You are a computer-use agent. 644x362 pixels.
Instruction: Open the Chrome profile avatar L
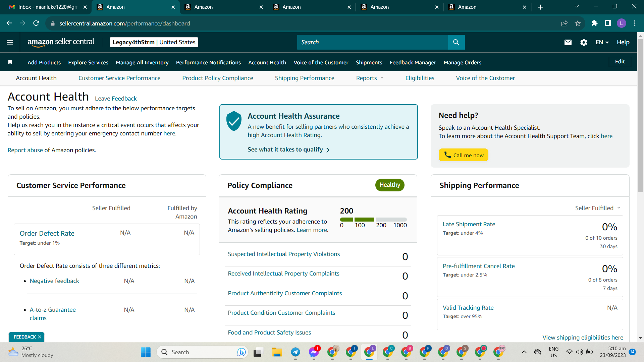[621, 23]
